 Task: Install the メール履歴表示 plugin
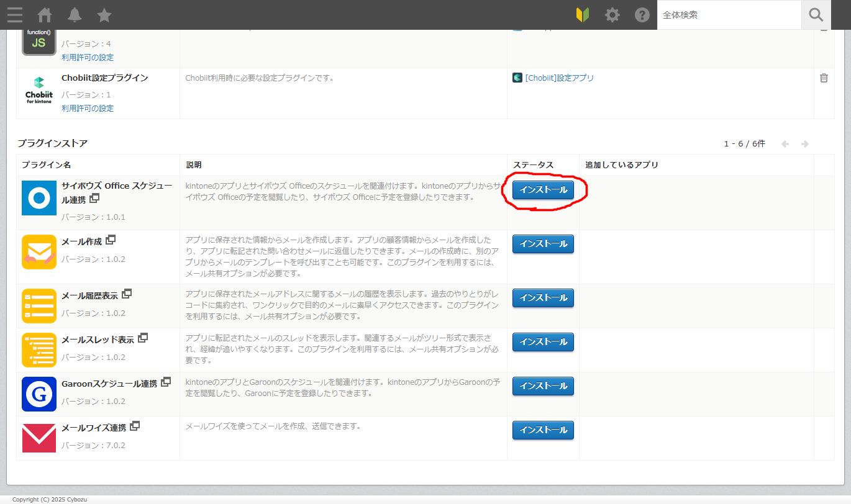pyautogui.click(x=543, y=298)
